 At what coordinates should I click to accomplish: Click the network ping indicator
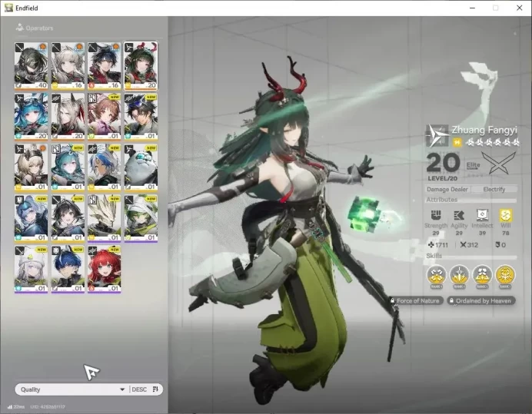pos(15,407)
